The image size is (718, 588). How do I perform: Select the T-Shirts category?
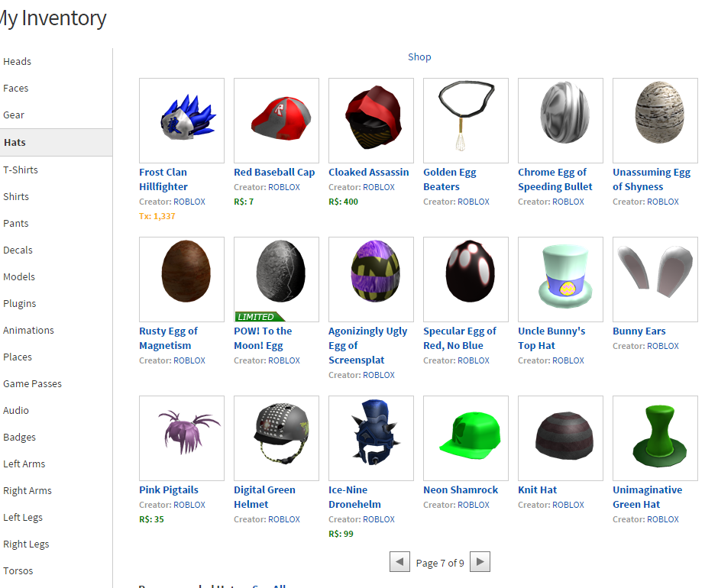21,170
